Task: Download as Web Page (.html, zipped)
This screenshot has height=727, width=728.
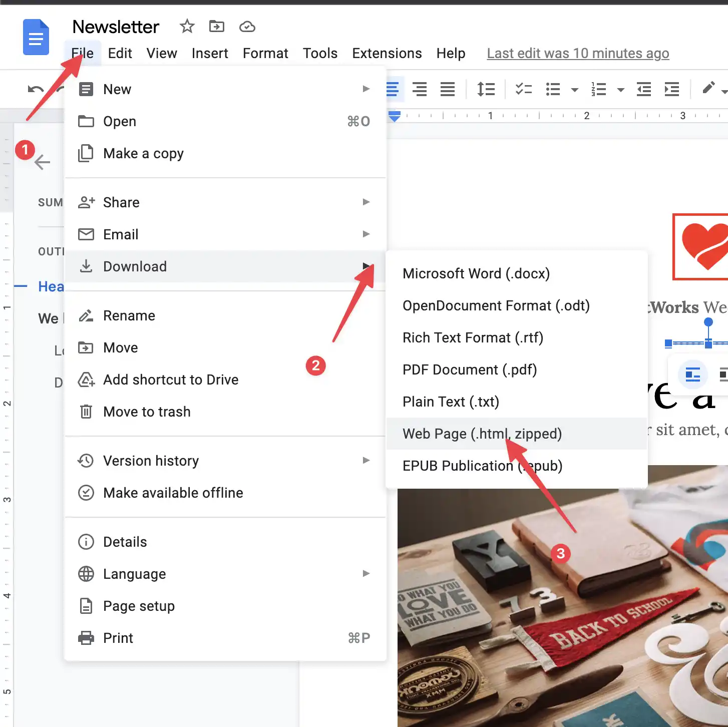Action: [517, 434]
